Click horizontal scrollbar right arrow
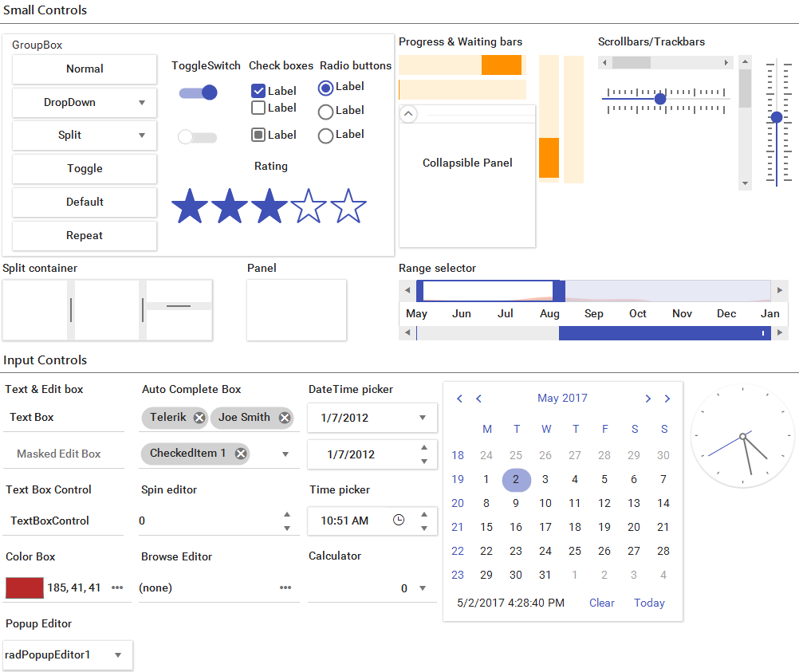Image resolution: width=799 pixels, height=672 pixels. pos(726,63)
